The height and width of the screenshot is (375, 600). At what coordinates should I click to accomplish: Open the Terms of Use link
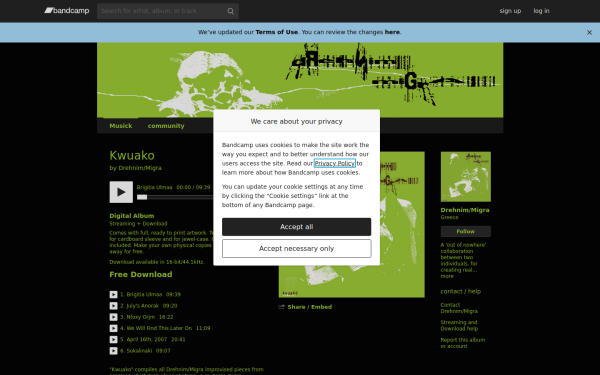277,32
